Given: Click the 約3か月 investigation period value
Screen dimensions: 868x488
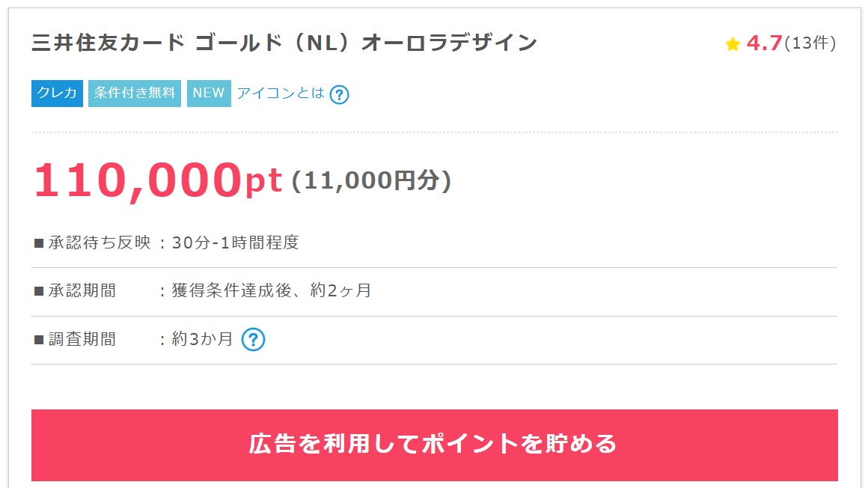Looking at the screenshot, I should pos(203,339).
